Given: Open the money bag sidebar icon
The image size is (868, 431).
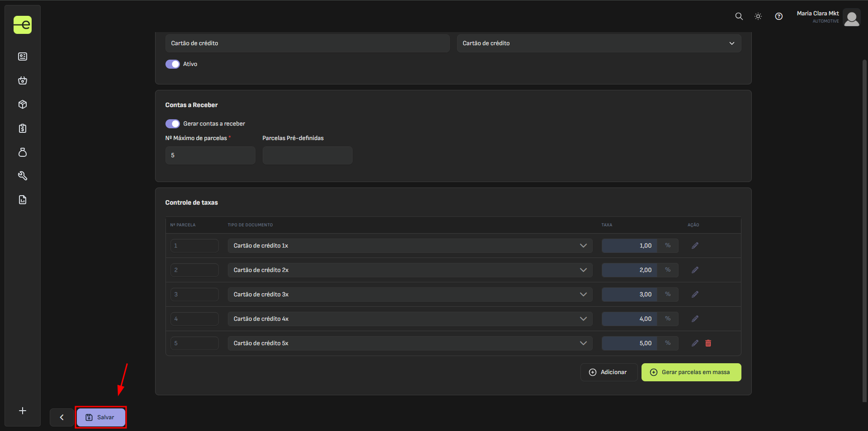Looking at the screenshot, I should [x=23, y=152].
